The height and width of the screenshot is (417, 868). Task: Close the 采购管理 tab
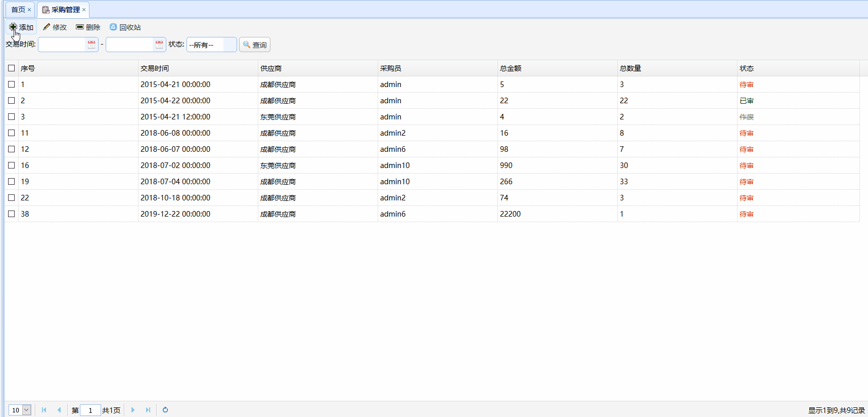[x=84, y=10]
